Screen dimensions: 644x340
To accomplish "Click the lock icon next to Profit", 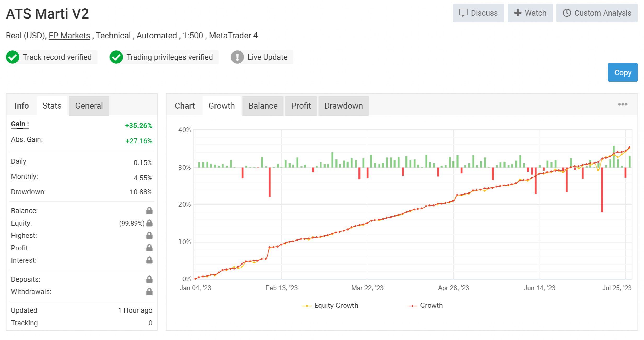I will coord(149,248).
